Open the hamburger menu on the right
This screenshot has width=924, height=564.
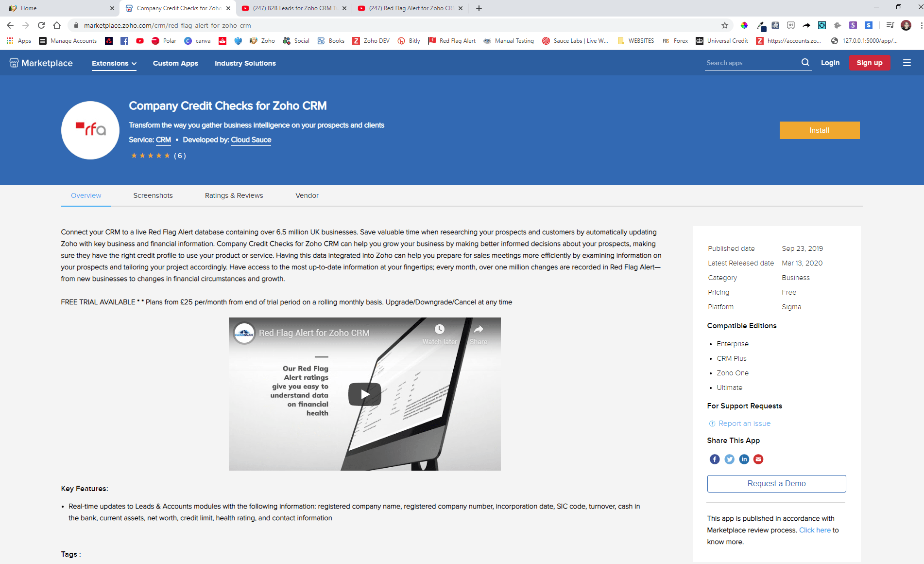pyautogui.click(x=907, y=62)
